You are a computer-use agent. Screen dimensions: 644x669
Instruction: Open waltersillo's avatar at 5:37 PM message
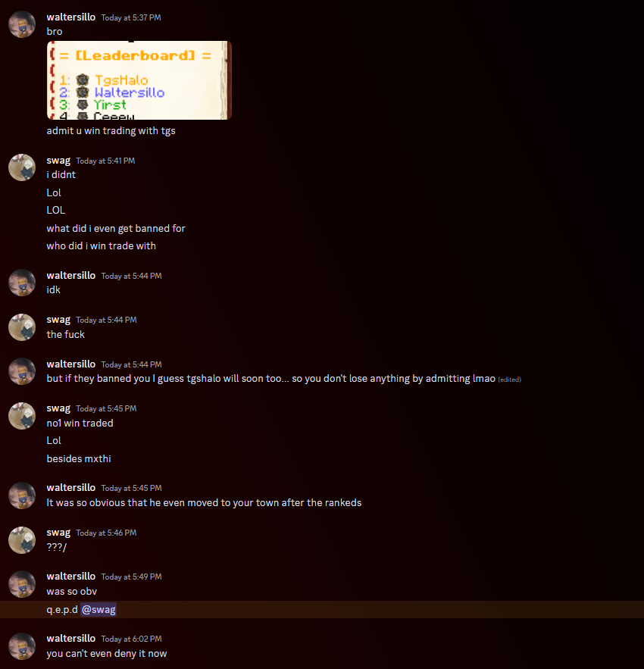click(x=22, y=24)
